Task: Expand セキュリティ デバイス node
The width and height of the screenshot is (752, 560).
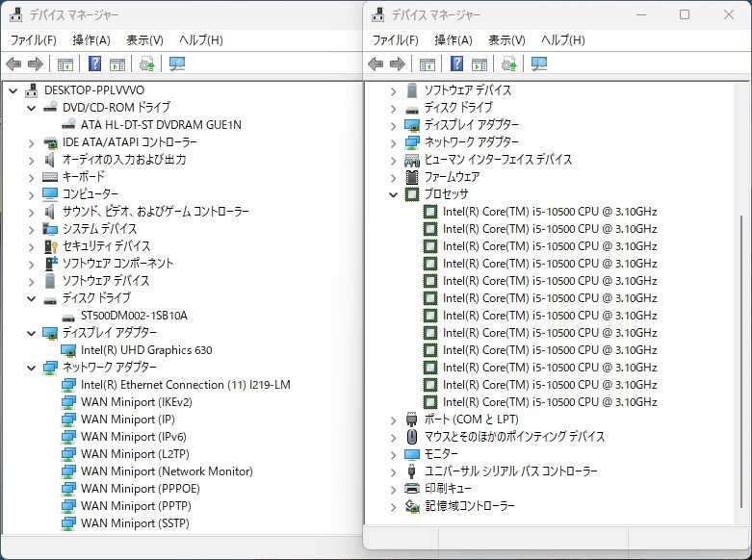Action: [x=31, y=247]
